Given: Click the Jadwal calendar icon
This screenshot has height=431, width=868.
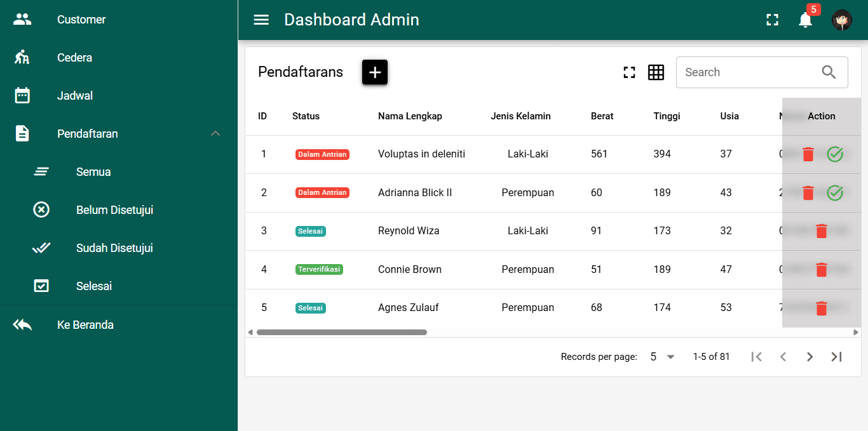Looking at the screenshot, I should pos(22,96).
